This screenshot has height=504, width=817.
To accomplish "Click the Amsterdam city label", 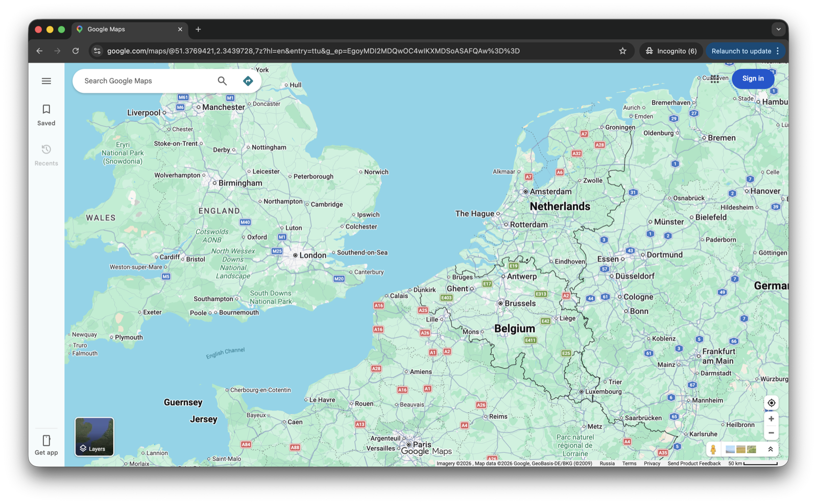I will (550, 192).
